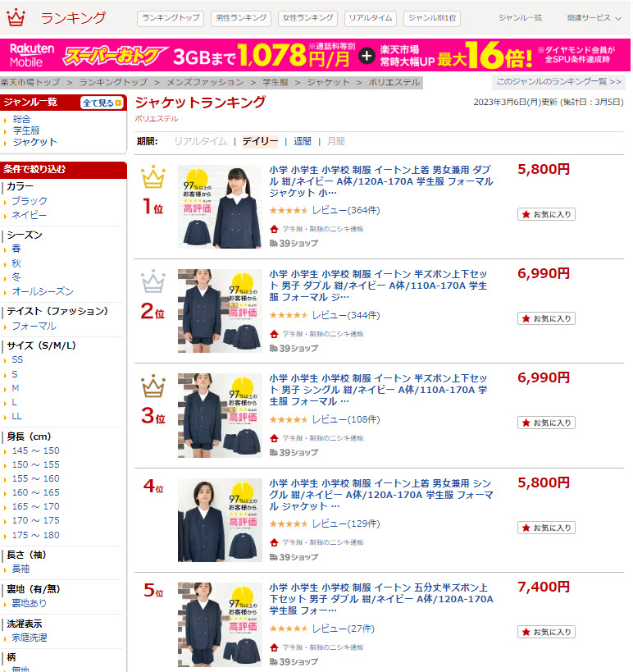Filter by height 150 ～ 155
This screenshot has width=633, height=672.
click(x=35, y=464)
